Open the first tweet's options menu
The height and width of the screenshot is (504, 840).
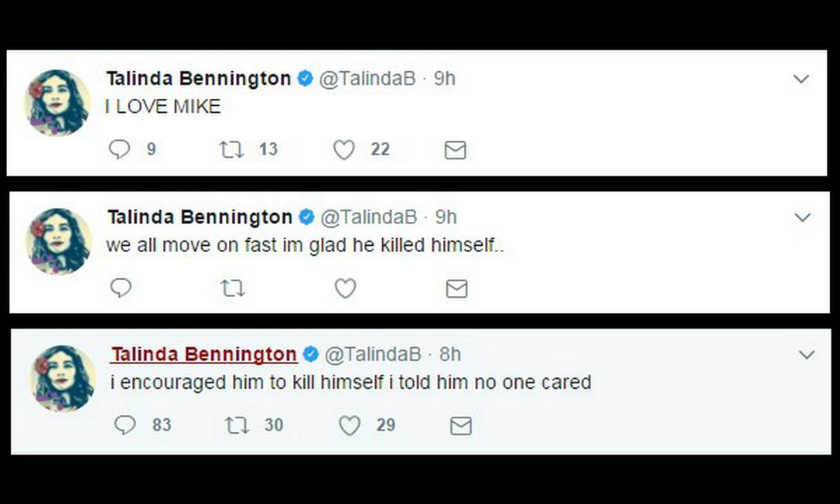803,78
